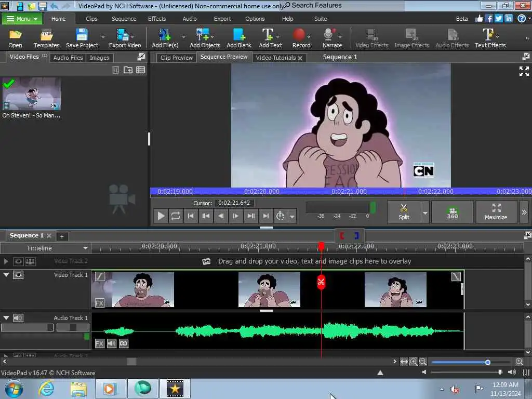Click the fullscreen preview icon
This screenshot has height=399, width=532.
click(x=524, y=71)
